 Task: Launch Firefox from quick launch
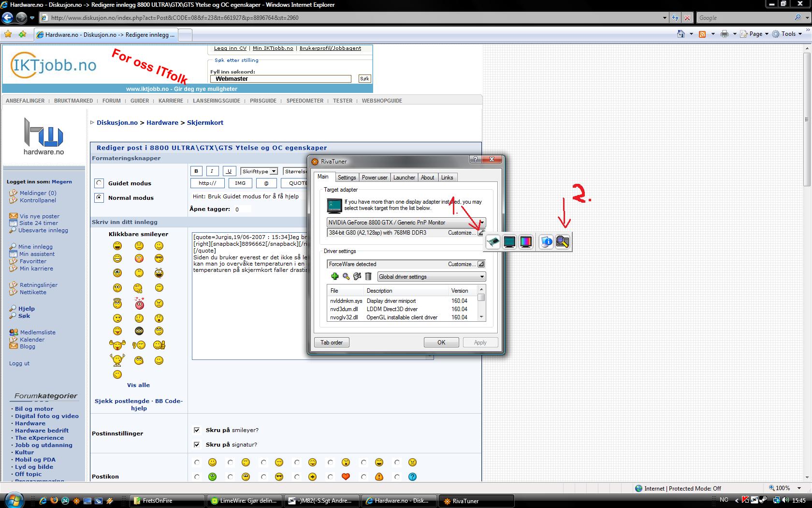[54, 501]
